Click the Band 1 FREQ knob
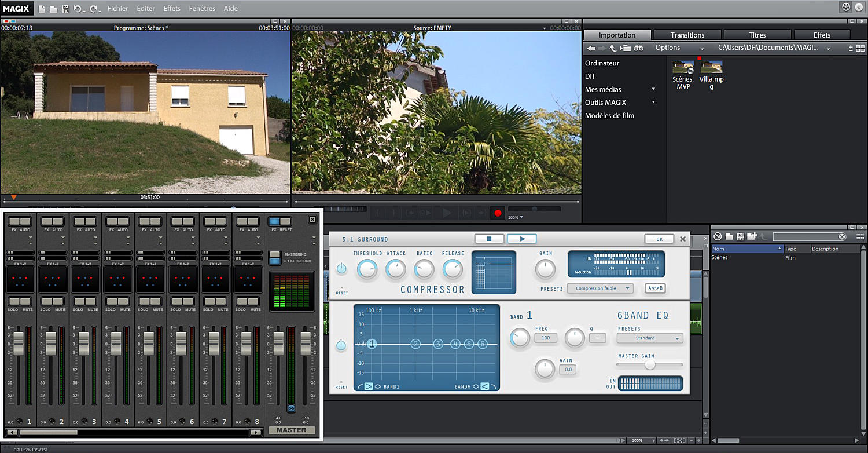Viewport: 868px width, 453px height. pyautogui.click(x=520, y=338)
